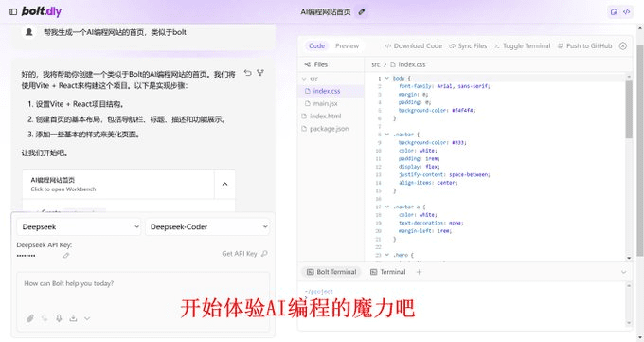Click the background-color: #333 code line
644x342 pixels.
433,143
